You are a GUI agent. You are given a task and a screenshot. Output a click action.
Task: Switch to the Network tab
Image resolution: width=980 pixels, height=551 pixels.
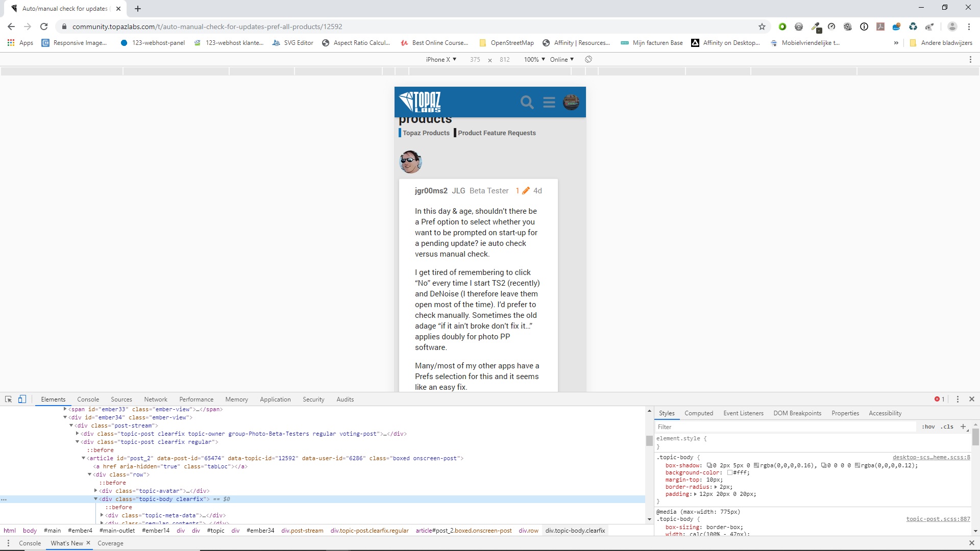[x=156, y=399]
